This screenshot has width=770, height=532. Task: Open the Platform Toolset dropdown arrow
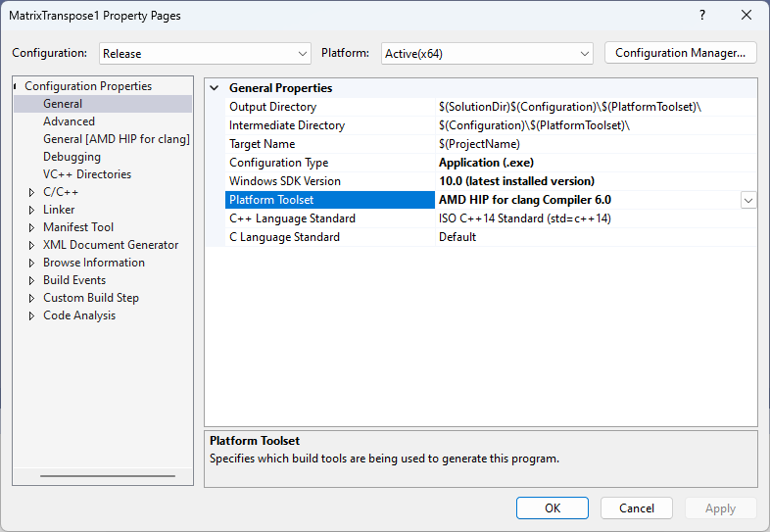click(748, 200)
